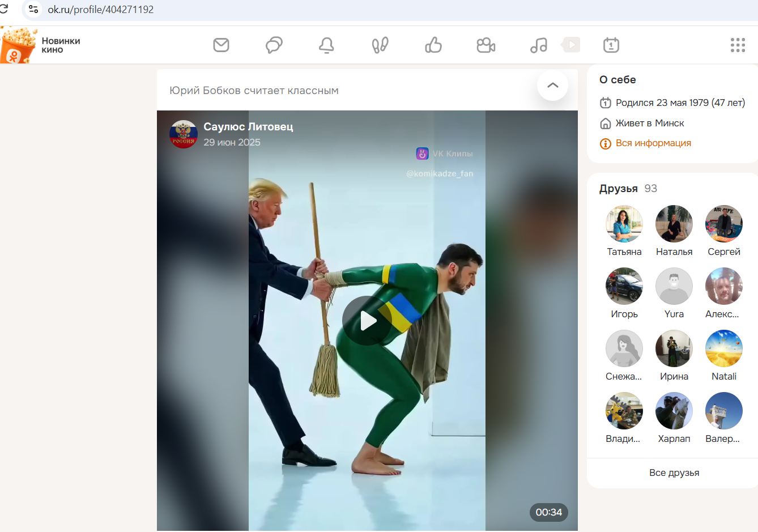Open friend Наталья's avatar
The height and width of the screenshot is (532, 758).
(x=674, y=224)
